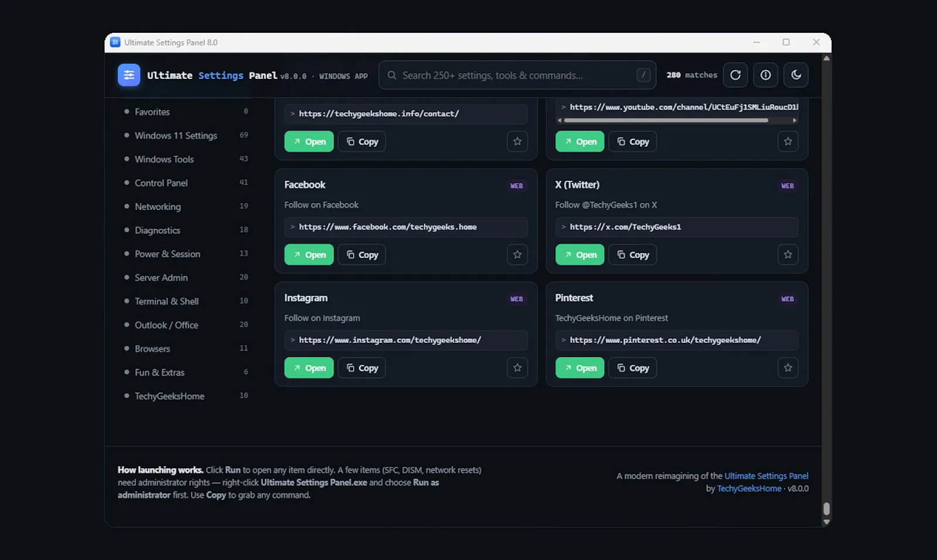Click the x.com/TechyGeeks1 URL text
Screen dimensions: 937x560
click(625, 227)
